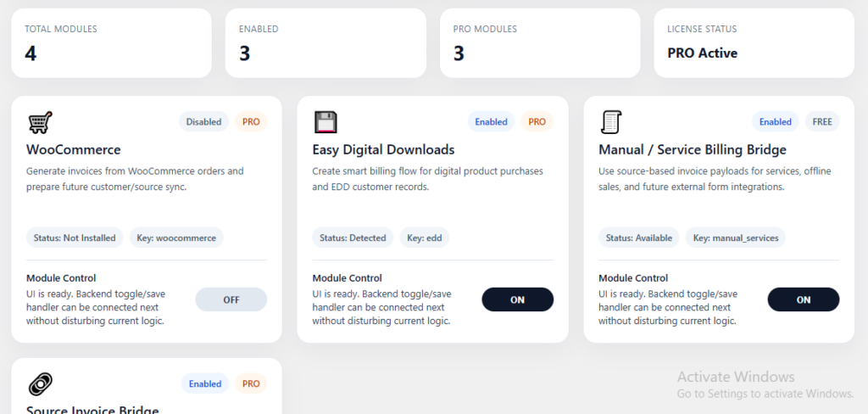The image size is (868, 414).
Task: Click the 'Status: Available' tag
Action: [639, 238]
